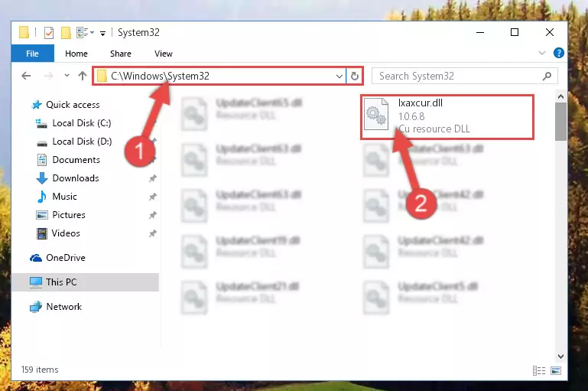The image size is (588, 391).
Task: Open the recent locations dropdown
Action: 67,76
